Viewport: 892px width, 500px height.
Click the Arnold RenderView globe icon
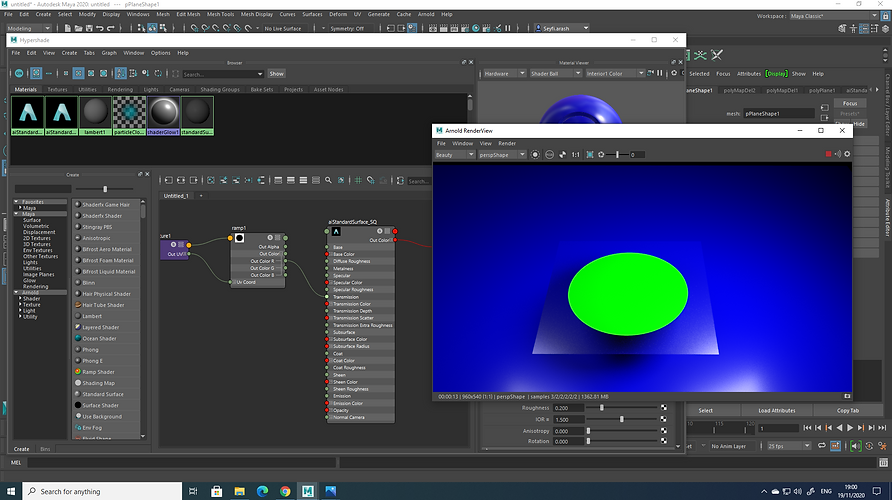point(550,155)
